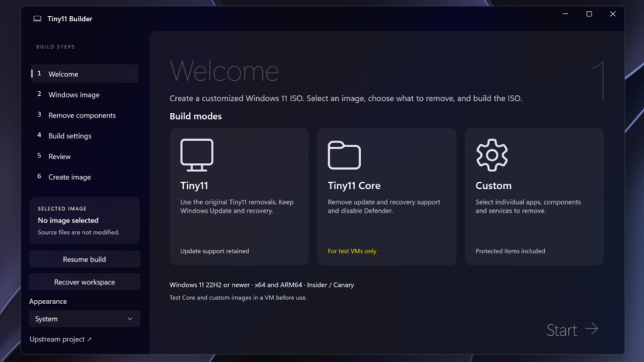This screenshot has width=644, height=362.
Task: Expand the Appearance dropdown chevron
Action: pyautogui.click(x=130, y=319)
